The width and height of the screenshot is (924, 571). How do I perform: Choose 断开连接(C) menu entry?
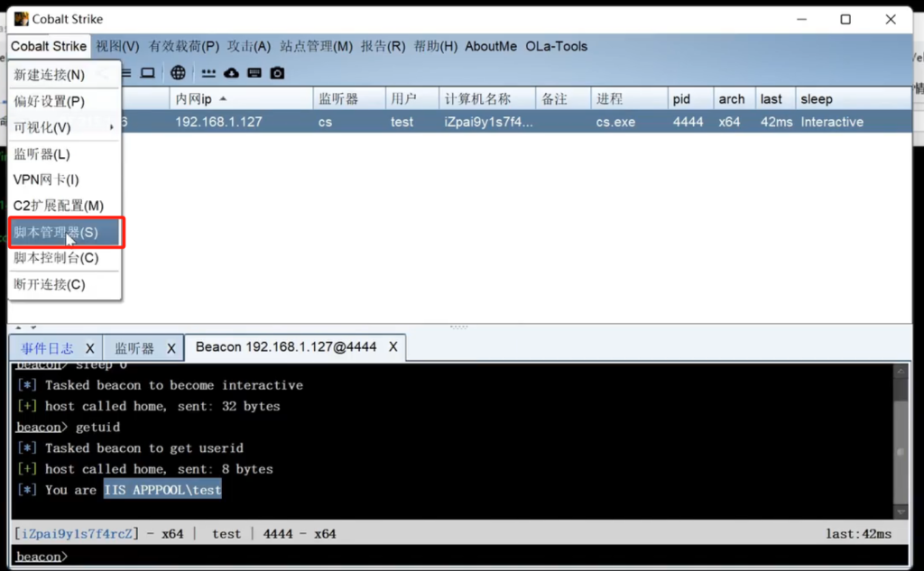click(65, 285)
